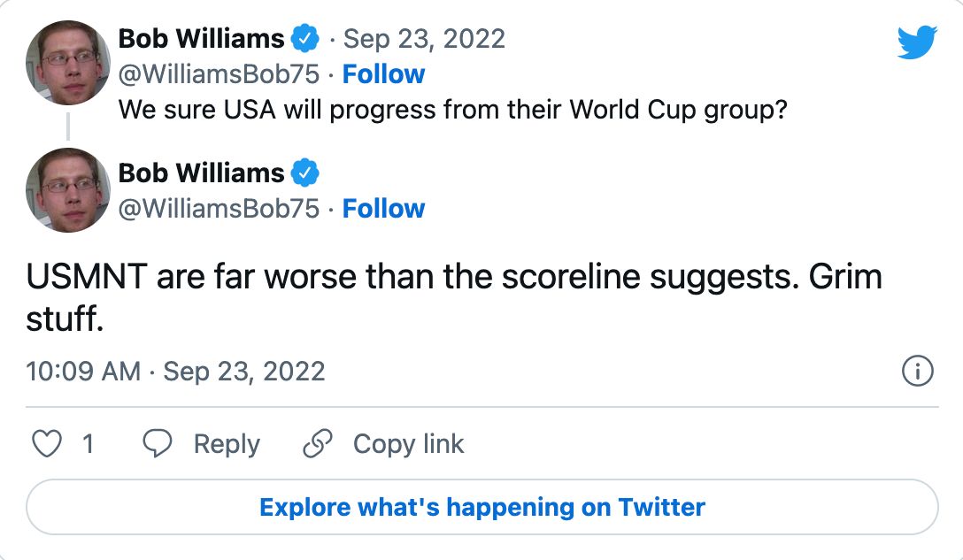The width and height of the screenshot is (963, 560).
Task: Open Explore what's happening on Twitter
Action: pos(481,507)
